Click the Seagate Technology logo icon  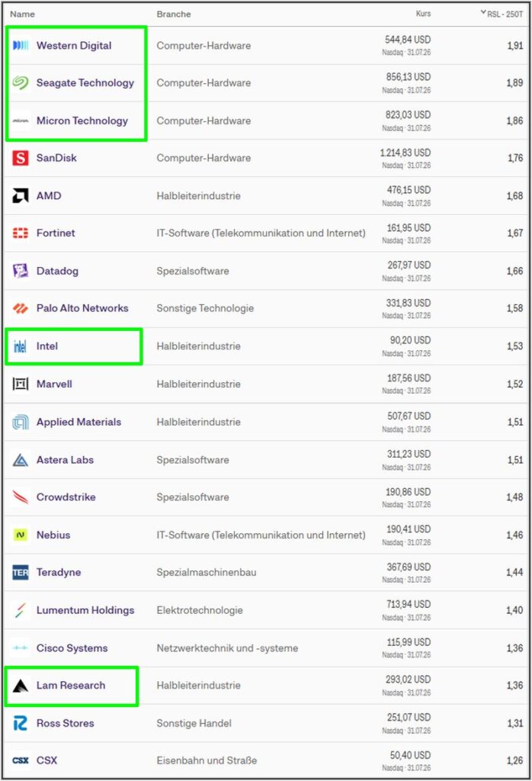(21, 82)
